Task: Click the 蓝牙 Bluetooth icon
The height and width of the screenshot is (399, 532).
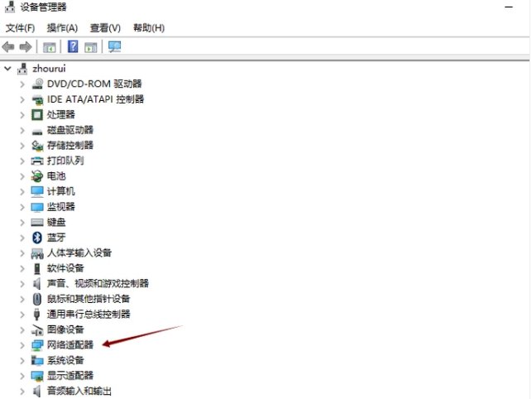Action: (37, 238)
